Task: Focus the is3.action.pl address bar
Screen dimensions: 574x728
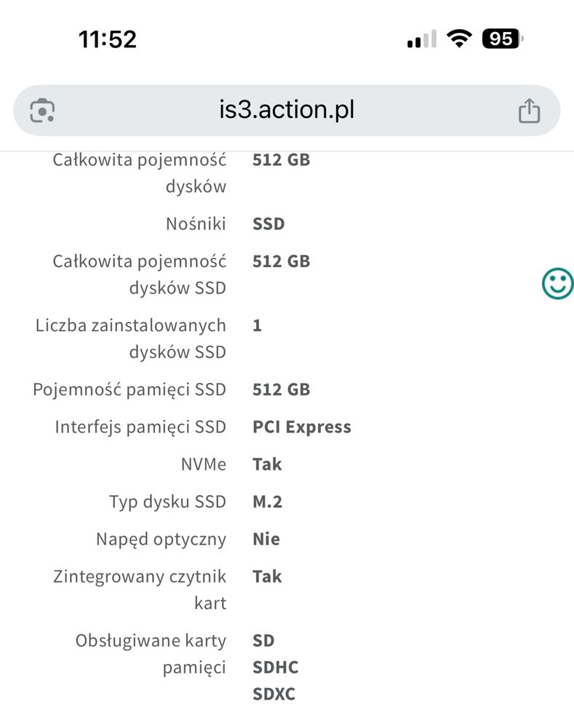Action: [x=287, y=111]
